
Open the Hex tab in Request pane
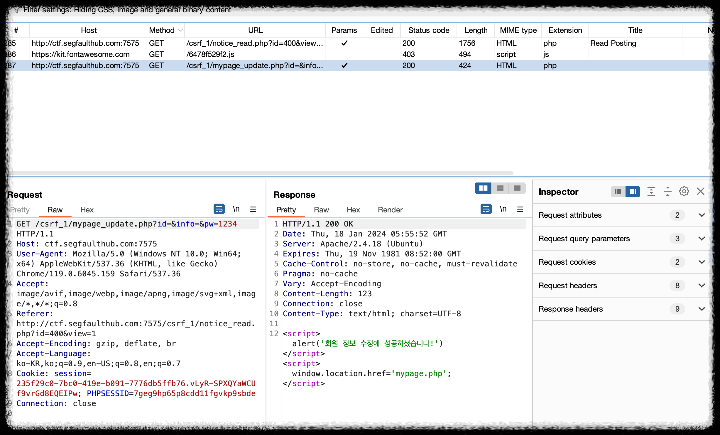click(x=87, y=209)
